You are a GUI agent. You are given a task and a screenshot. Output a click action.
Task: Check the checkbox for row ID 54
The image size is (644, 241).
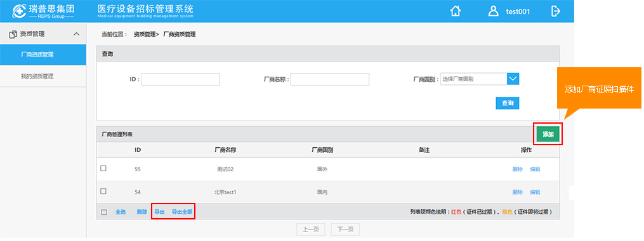click(x=103, y=192)
